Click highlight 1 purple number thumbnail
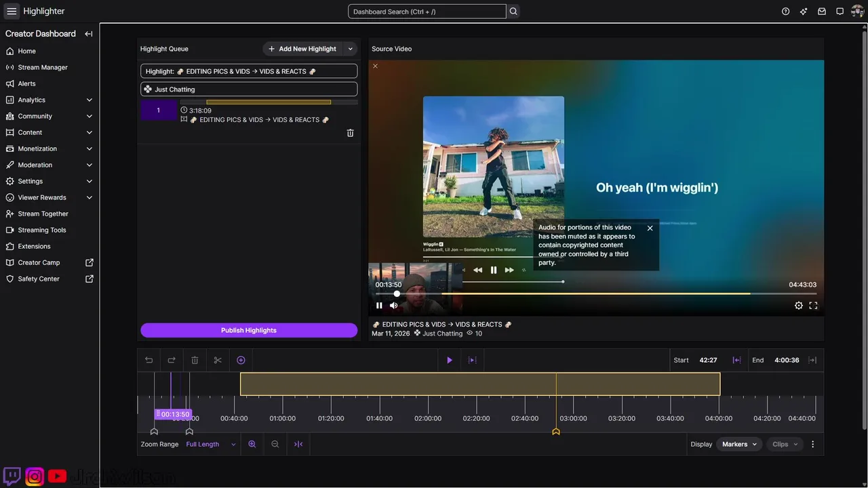 (158, 110)
